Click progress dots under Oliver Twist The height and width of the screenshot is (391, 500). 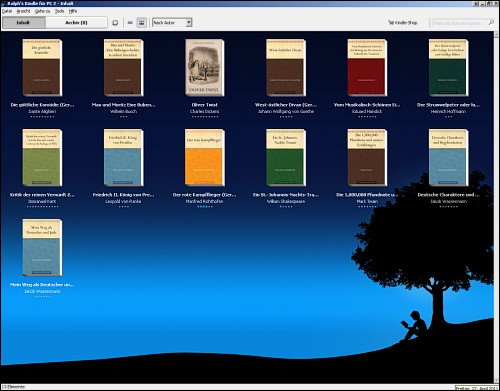click(205, 117)
